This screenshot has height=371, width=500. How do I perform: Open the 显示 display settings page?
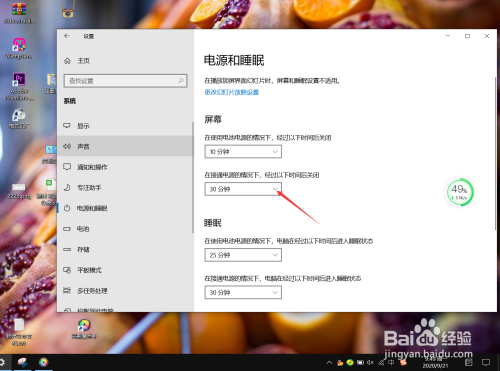(125, 126)
